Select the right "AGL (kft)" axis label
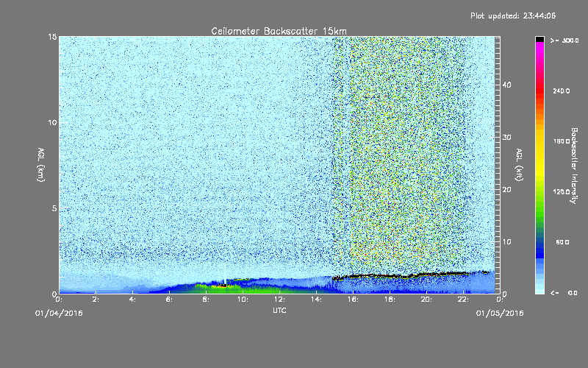 tap(520, 164)
